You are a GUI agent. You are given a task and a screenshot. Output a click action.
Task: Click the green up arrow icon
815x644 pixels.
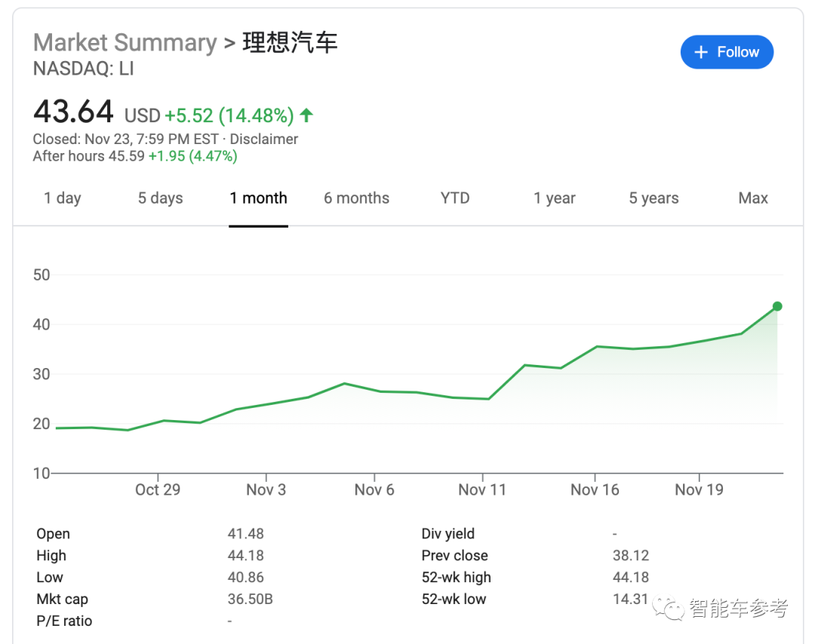306,115
